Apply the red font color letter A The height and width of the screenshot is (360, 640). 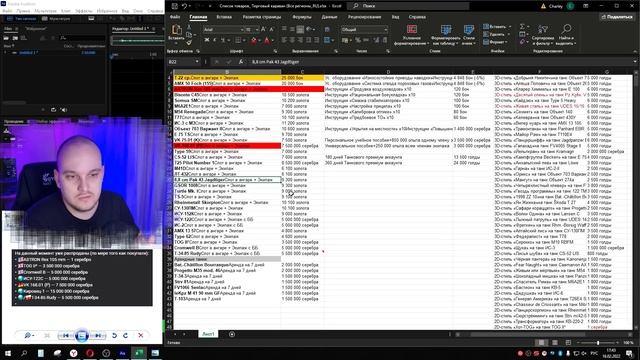[x=267, y=40]
